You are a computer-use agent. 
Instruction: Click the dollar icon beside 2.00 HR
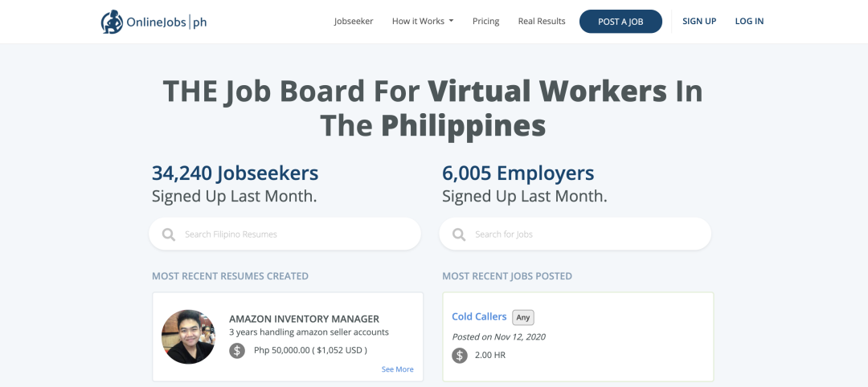tap(460, 355)
